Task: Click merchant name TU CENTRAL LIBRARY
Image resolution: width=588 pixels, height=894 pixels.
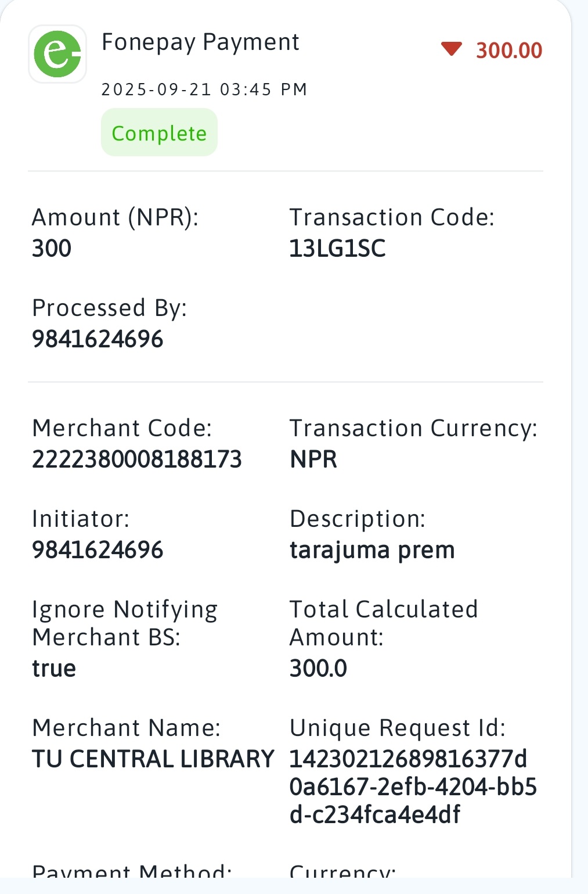Action: (x=153, y=759)
